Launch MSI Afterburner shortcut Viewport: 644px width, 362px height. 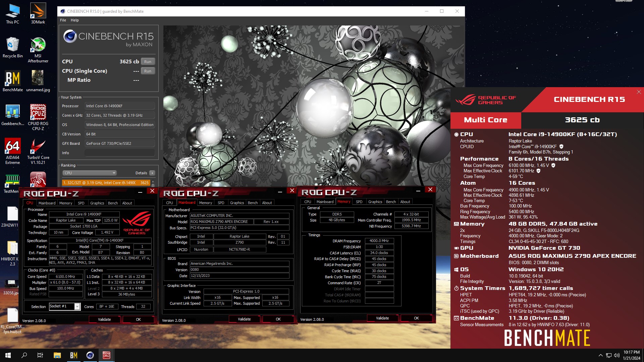38,50
